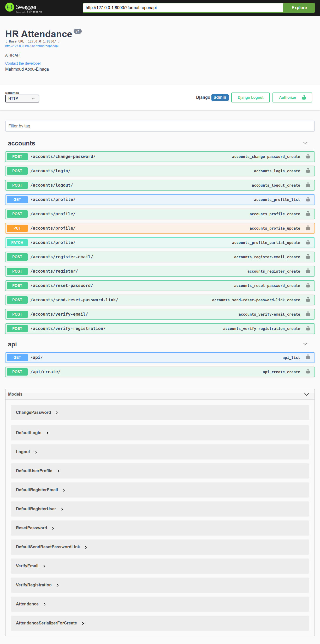The height and width of the screenshot is (644, 320).
Task: Click lock icon on accounts_logout_create row
Action: (x=308, y=185)
